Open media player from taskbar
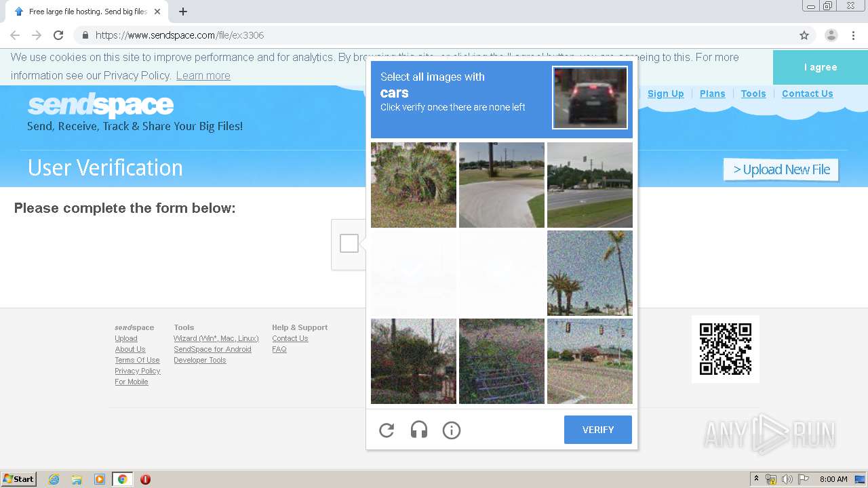 100,479
